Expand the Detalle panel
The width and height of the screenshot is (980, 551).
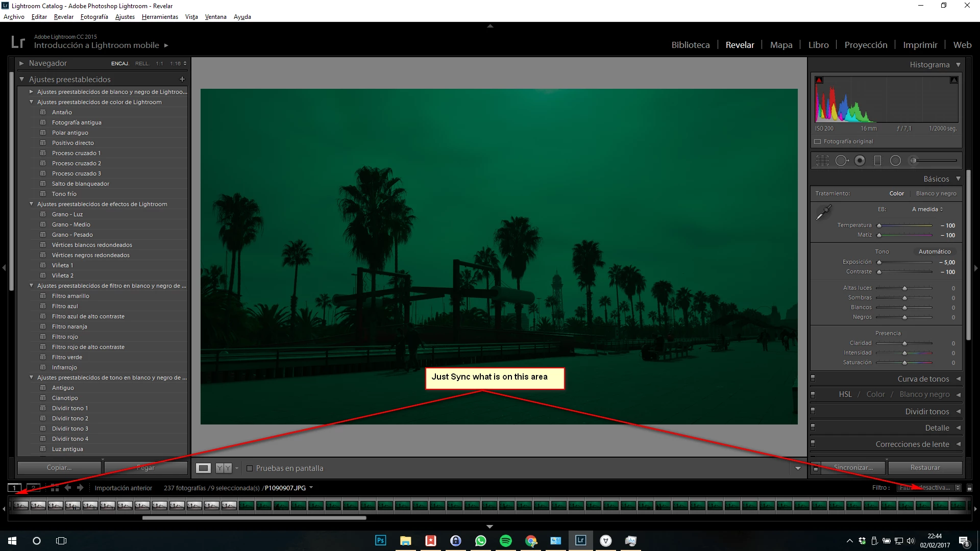(958, 428)
